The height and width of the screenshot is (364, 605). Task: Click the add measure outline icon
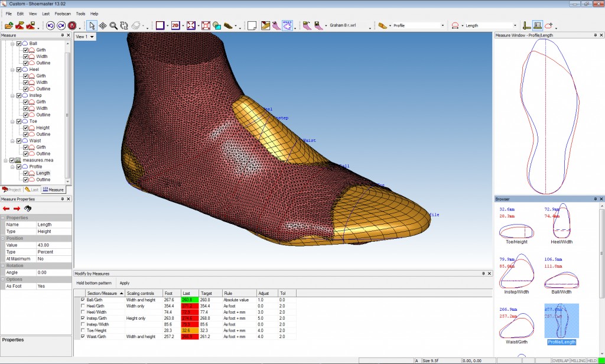tap(548, 25)
